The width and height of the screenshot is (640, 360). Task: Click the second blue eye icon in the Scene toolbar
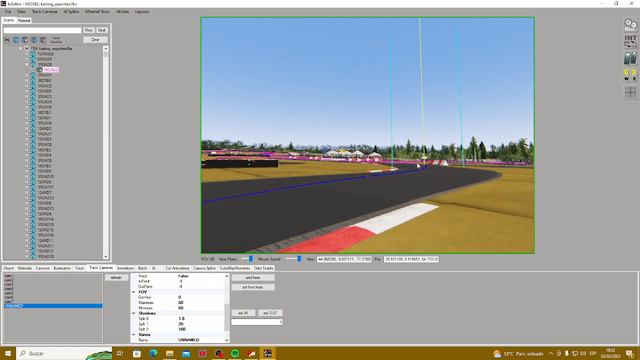click(x=25, y=40)
